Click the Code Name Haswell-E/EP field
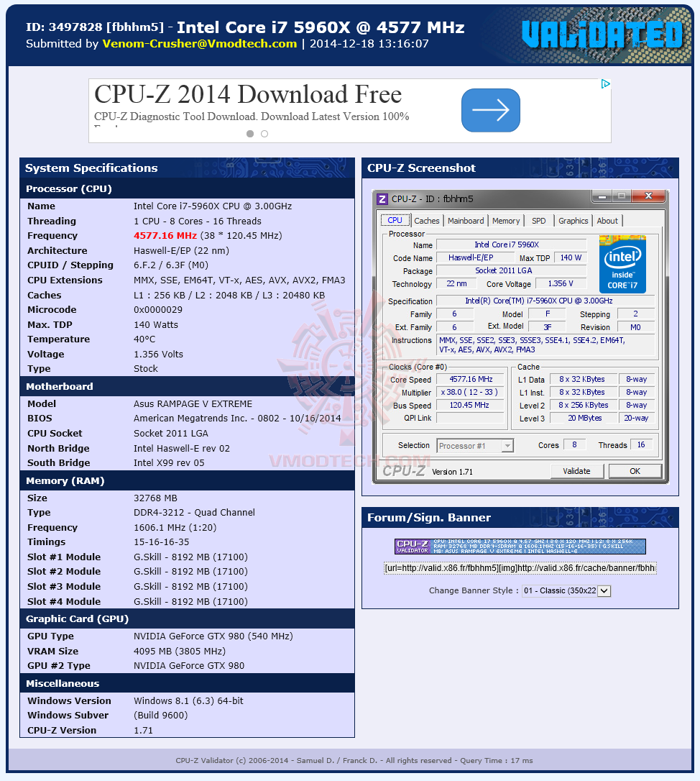This screenshot has height=781, width=700. [x=475, y=258]
